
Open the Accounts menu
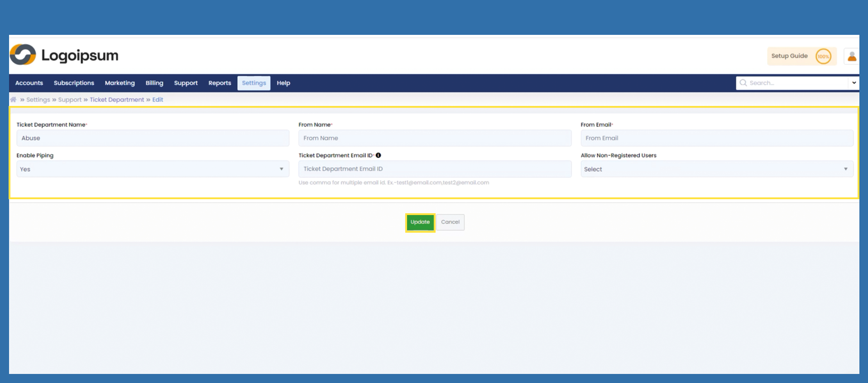[29, 83]
